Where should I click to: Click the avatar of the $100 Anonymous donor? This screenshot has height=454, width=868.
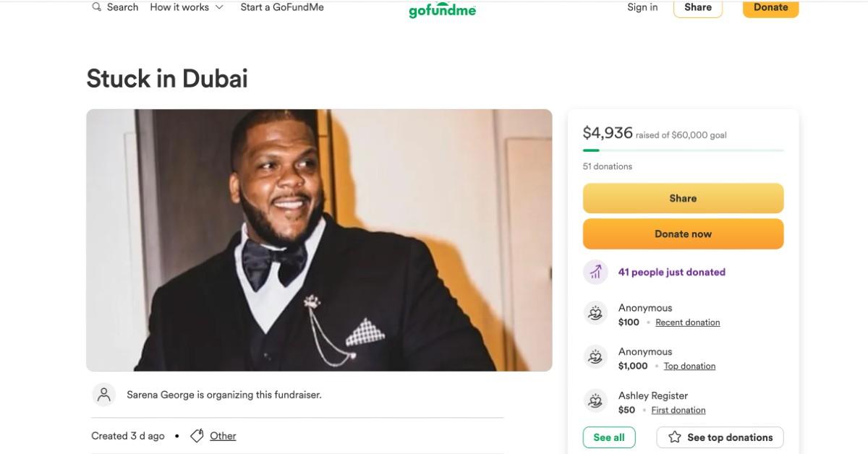tap(595, 312)
